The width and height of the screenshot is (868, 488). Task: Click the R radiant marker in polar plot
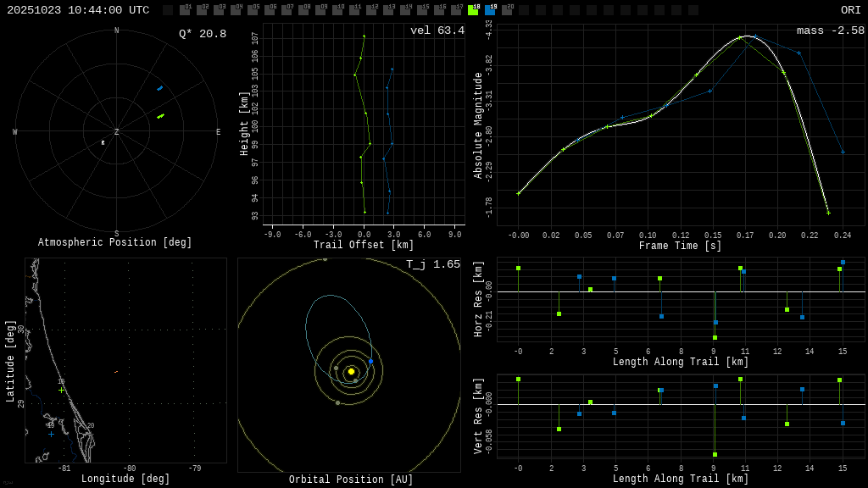(103, 143)
